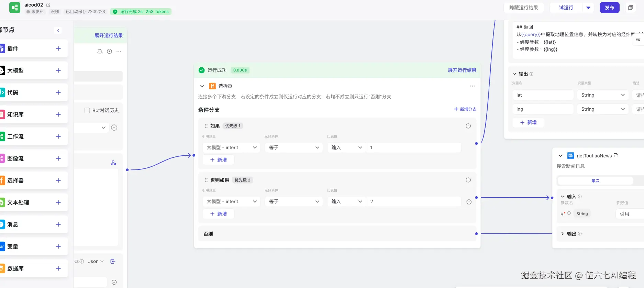Screen dimensions: 644x288
Task: Delete the 否则如果 condition row with value 2
Action: pos(469,202)
